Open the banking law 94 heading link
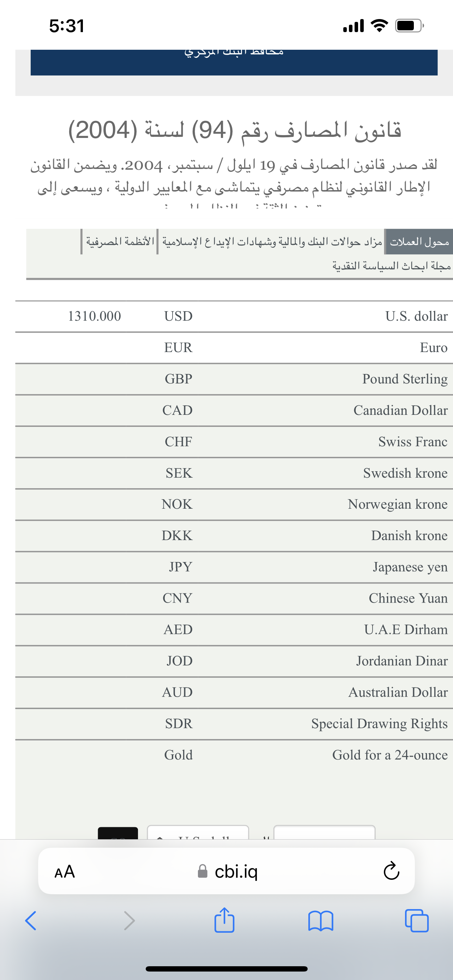453x980 pixels. [235, 131]
